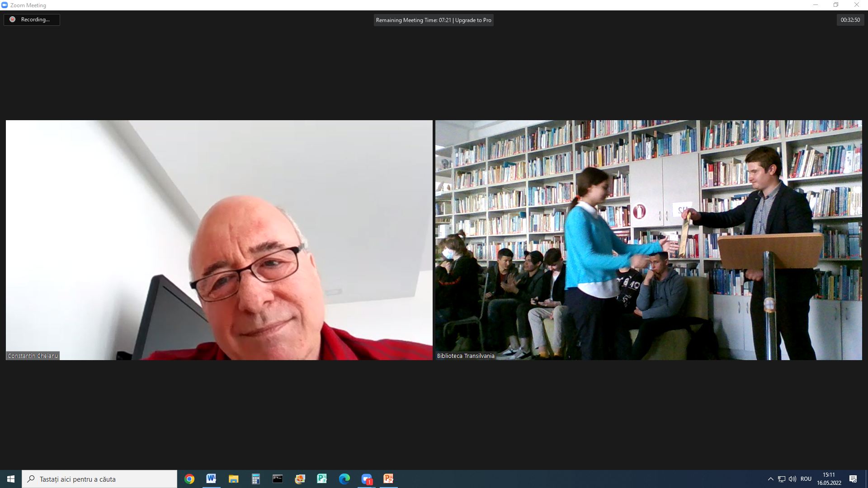Screen dimensions: 868x488
Task: Click the Windows Start button
Action: click(11, 479)
